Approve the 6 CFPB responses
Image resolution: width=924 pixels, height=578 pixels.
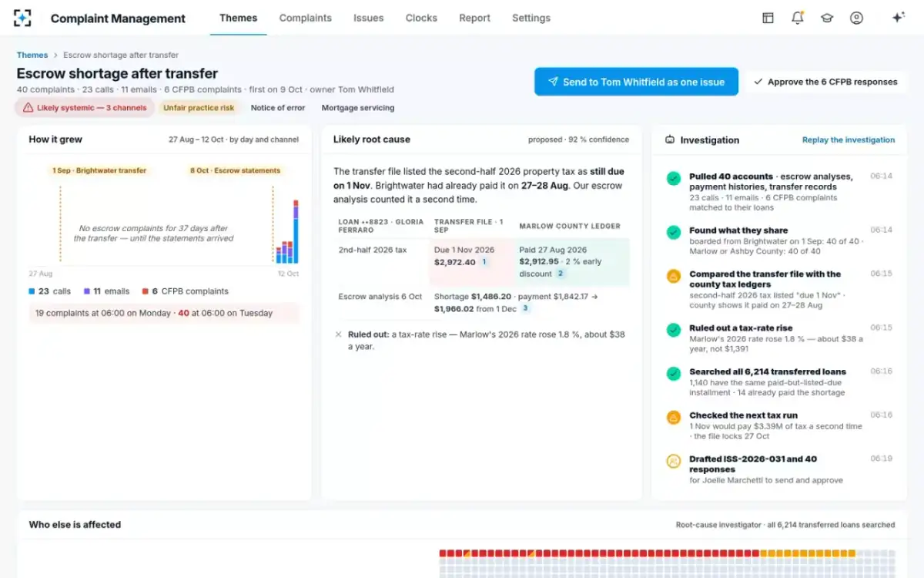825,82
